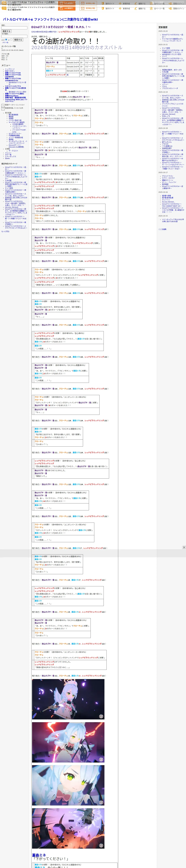The width and height of the screenshot is (186, 868).
Task: Open close-up image of blue-haired girl's face
Action: click(x=68, y=785)
